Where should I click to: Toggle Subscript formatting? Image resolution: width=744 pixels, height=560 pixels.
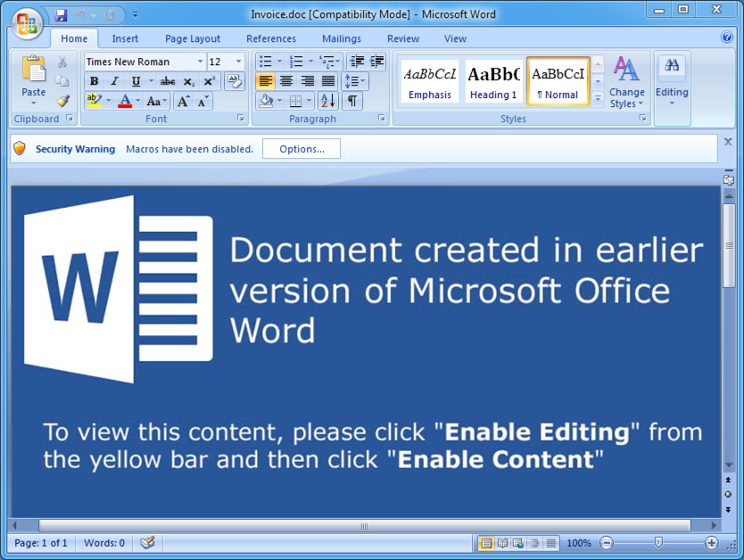(x=188, y=81)
